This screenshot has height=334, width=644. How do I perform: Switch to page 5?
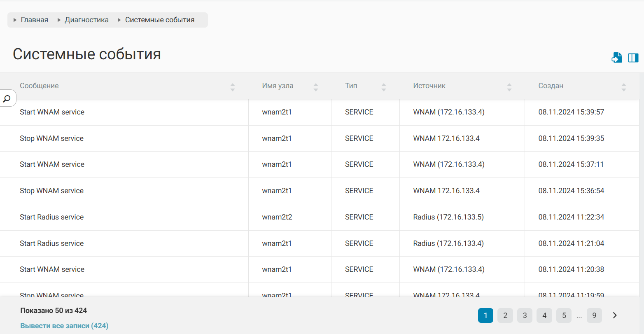(x=564, y=315)
